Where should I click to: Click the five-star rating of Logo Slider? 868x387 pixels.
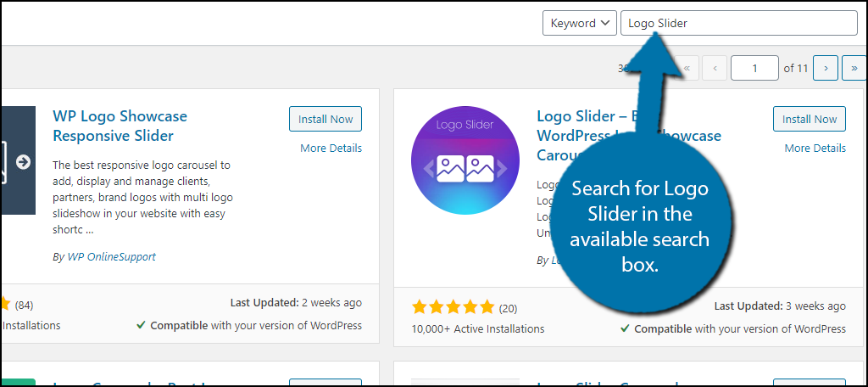453,306
